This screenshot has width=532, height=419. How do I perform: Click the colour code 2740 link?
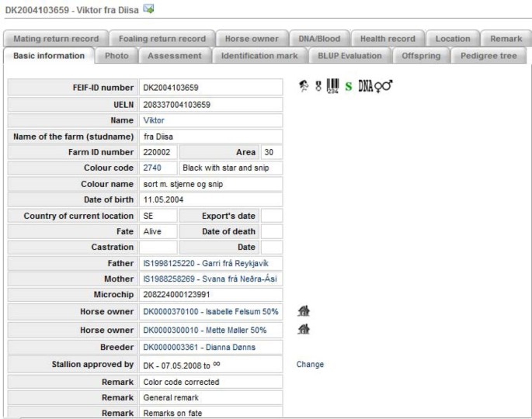pyautogui.click(x=154, y=168)
